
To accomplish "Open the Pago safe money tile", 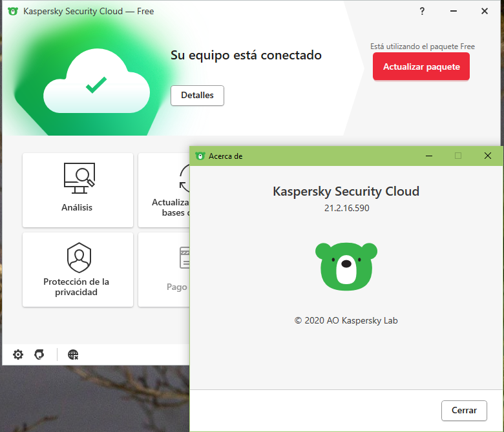I will coord(164,270).
